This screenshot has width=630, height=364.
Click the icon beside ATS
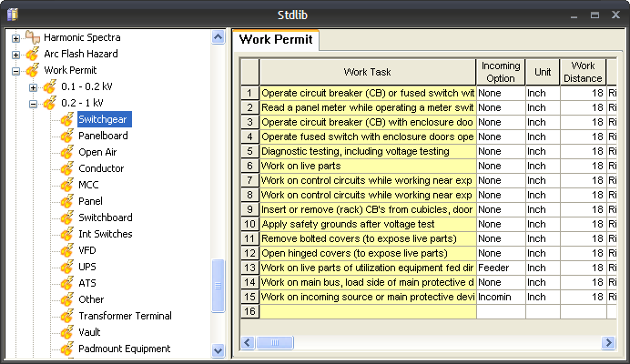point(67,283)
